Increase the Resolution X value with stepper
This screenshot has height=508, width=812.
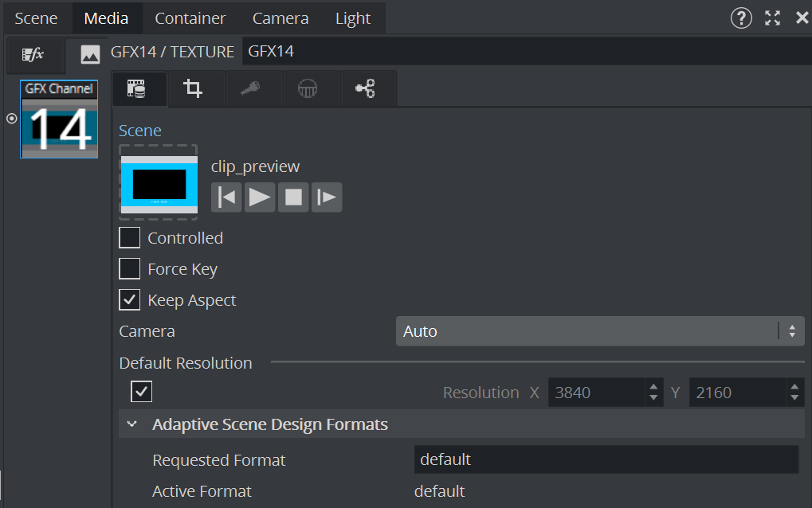[653, 387]
